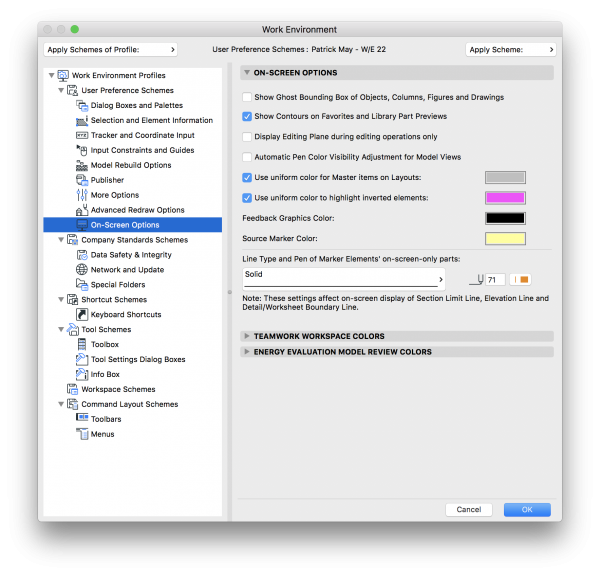Click the pen number field showing 71
Screen dimensions: 600x576
495,280
